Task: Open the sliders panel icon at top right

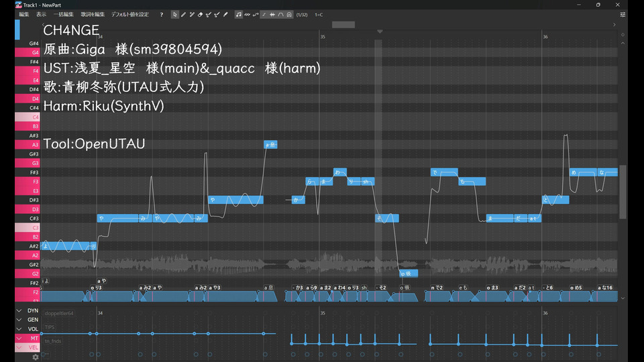Action: [x=623, y=15]
